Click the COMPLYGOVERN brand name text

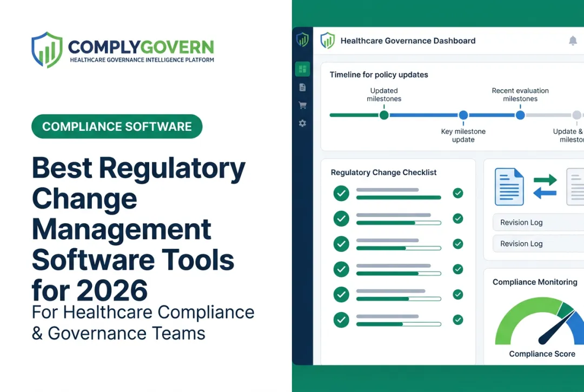(141, 47)
